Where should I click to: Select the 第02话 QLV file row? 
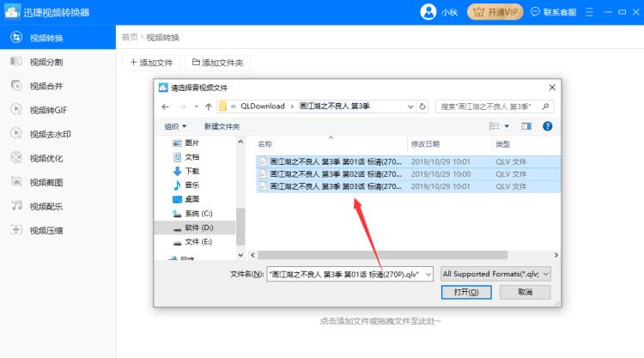(408, 174)
